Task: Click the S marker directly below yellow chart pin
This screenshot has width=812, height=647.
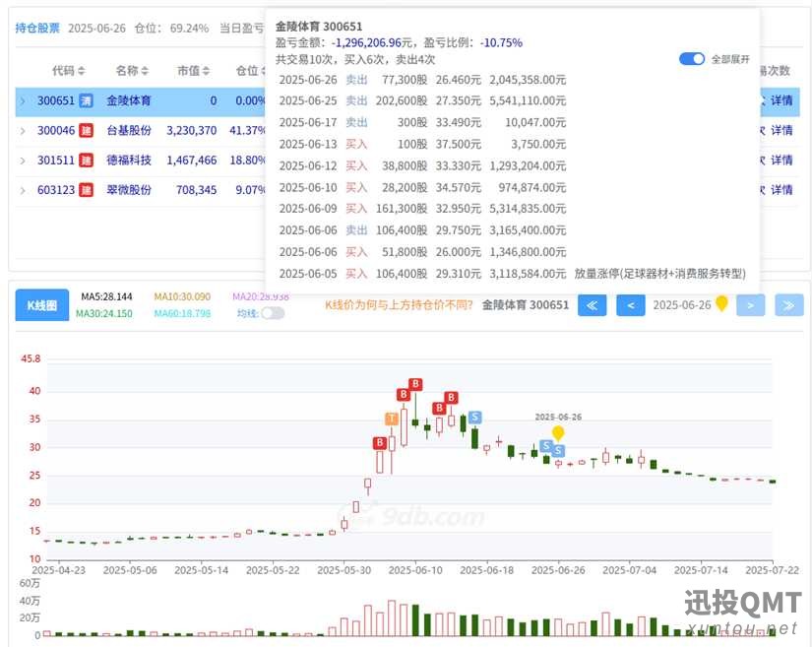Action: (558, 450)
